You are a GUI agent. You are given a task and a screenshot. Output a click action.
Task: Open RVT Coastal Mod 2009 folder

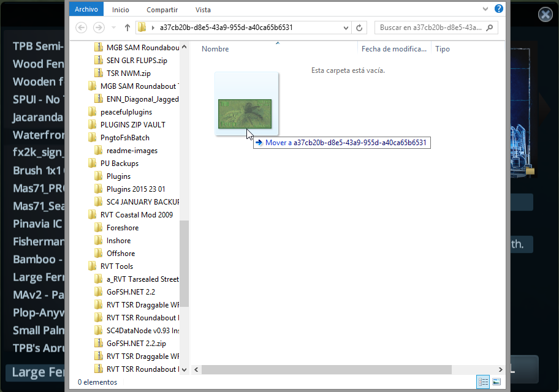pos(137,215)
